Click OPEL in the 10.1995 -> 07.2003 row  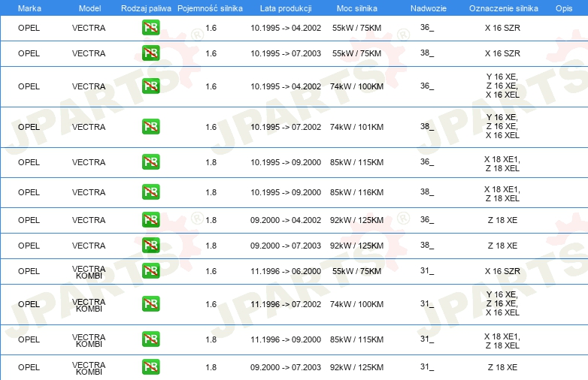click(x=29, y=53)
